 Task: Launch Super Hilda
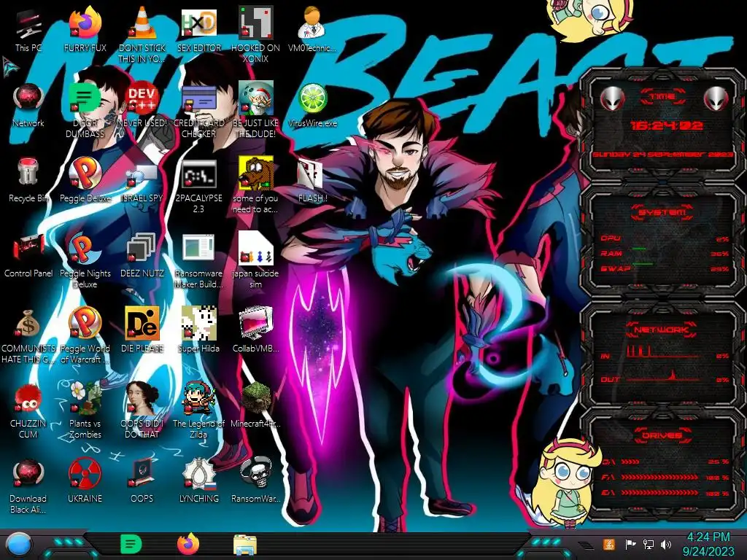click(x=198, y=330)
